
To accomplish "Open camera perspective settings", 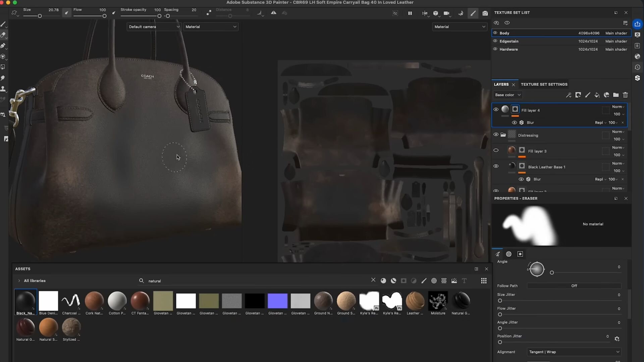I will (x=446, y=13).
